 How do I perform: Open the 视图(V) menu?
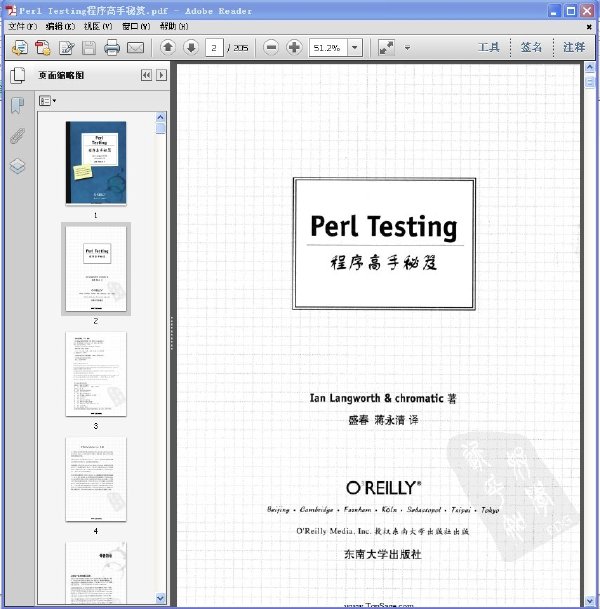pos(98,26)
